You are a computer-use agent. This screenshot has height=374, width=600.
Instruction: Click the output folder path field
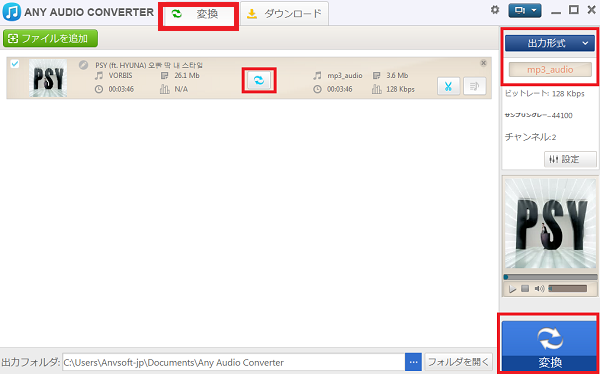click(234, 362)
